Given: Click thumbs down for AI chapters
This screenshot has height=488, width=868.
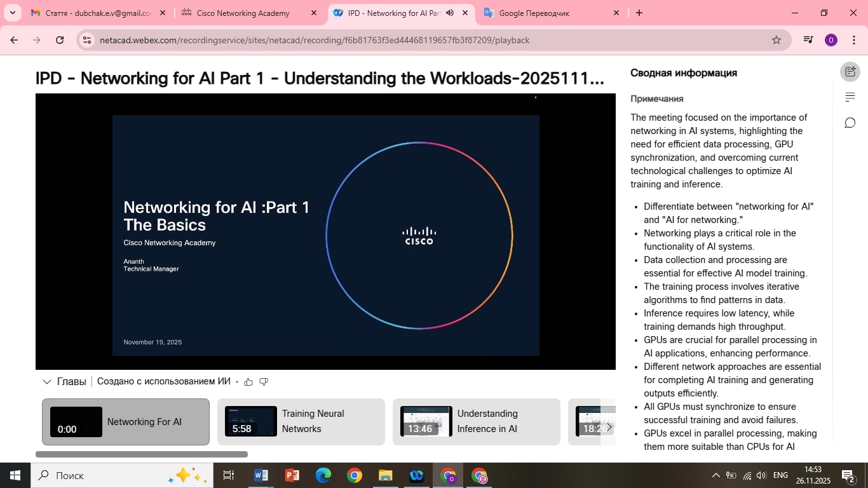Looking at the screenshot, I should point(264,382).
